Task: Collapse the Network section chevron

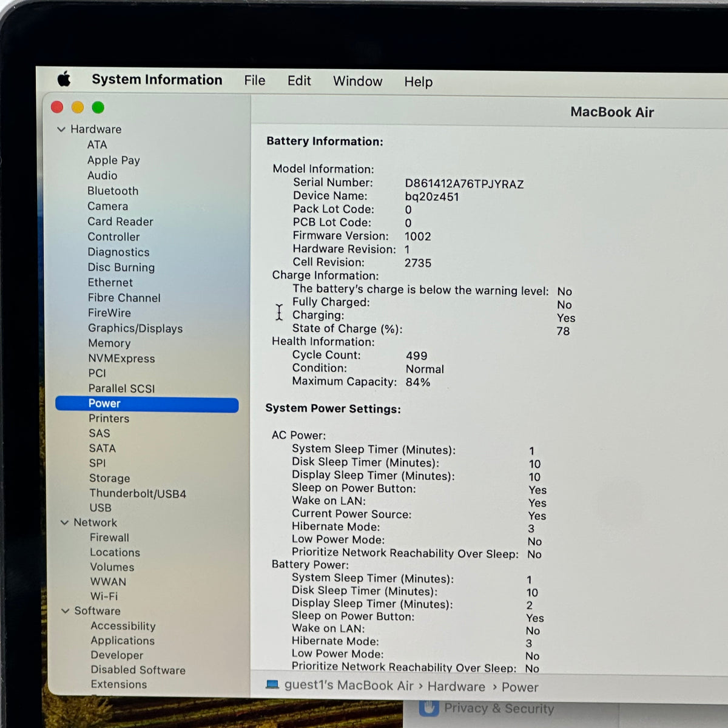Action: click(x=64, y=522)
